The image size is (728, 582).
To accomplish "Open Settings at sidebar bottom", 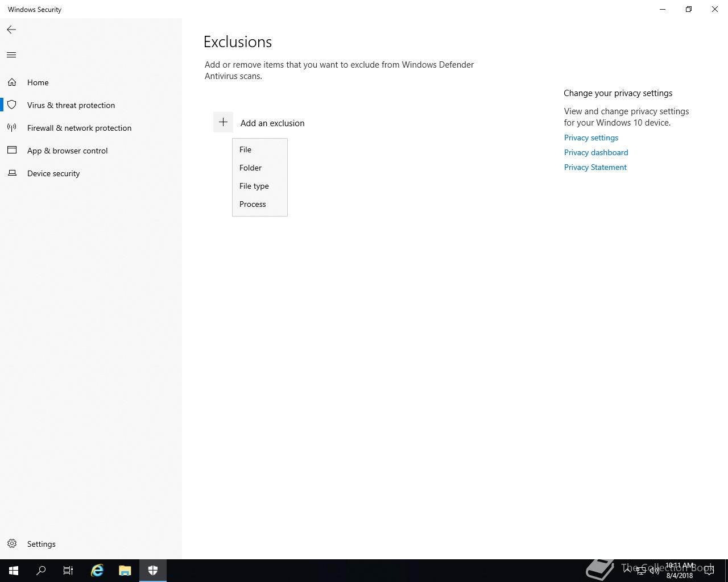I will point(91,544).
